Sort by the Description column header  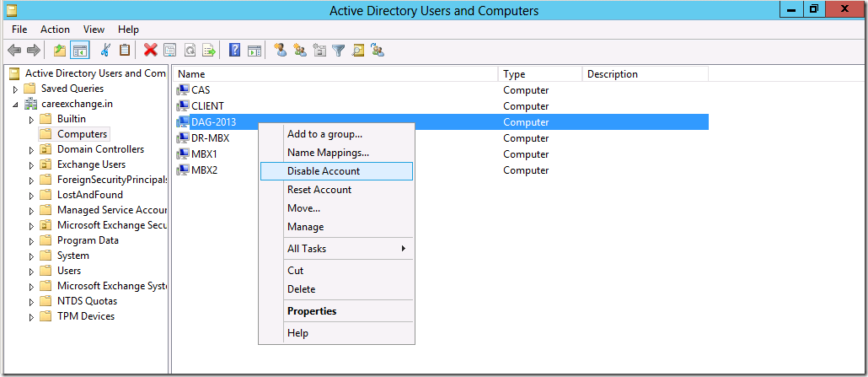click(x=646, y=73)
